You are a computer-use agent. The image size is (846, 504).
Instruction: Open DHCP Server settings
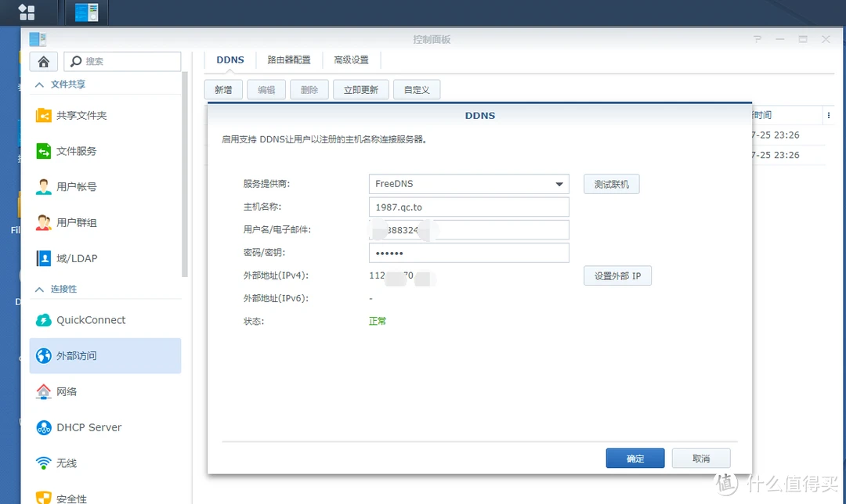click(x=89, y=427)
